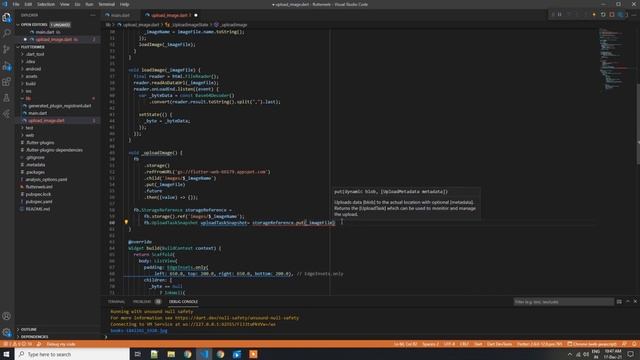Restart the debug session
The image size is (640, 360).
(x=603, y=15)
